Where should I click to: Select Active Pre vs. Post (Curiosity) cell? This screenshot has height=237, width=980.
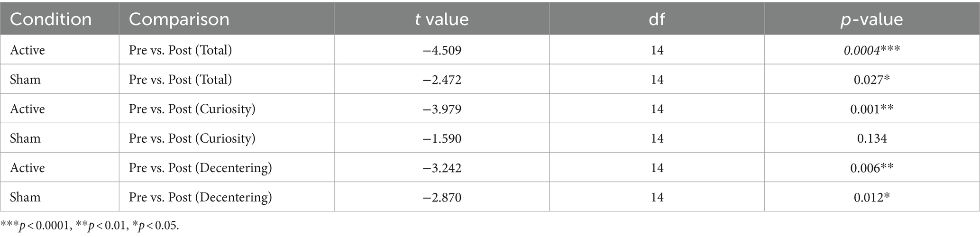[x=227, y=109]
